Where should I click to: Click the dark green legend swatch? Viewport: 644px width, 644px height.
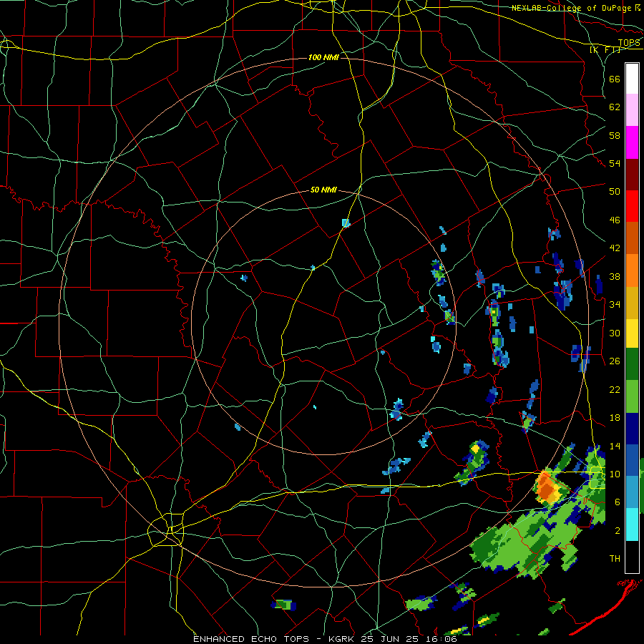pyautogui.click(x=632, y=364)
